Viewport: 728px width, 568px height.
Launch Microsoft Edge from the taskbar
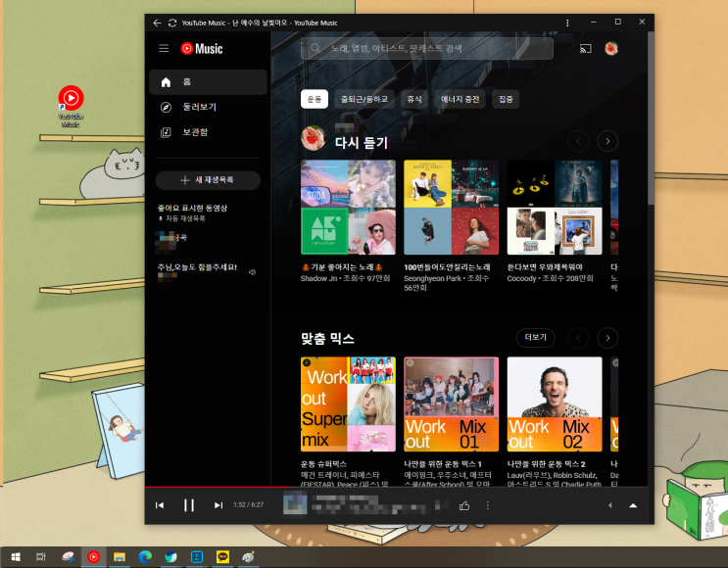(x=145, y=557)
